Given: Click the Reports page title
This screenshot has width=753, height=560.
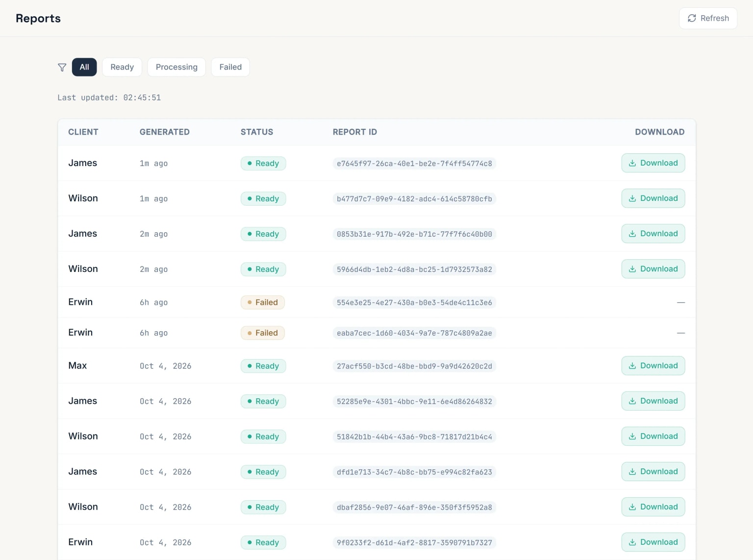Looking at the screenshot, I should tap(38, 18).
